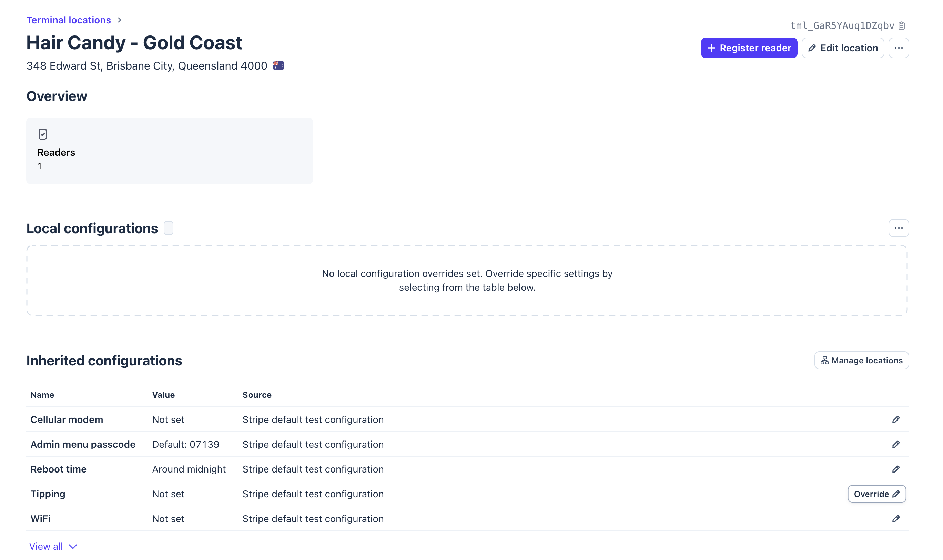Click the Australian flag icon beside address
Screen dimensions: 943x560
278,66
